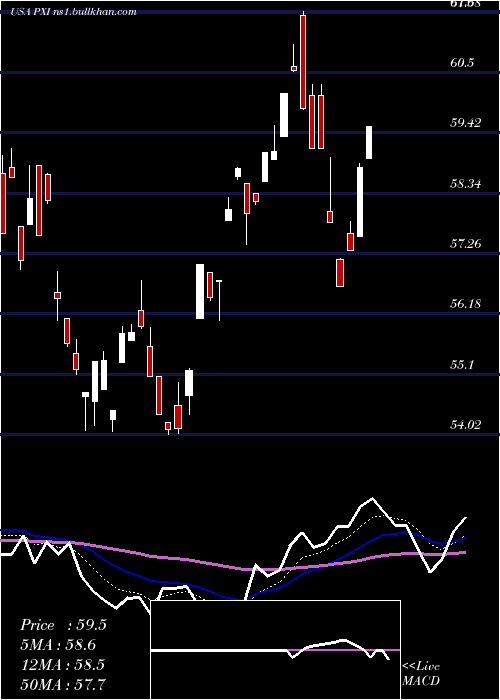The width and height of the screenshot is (500, 700).
Task: Click the 'USA PXI ns1.bullkhan.com' header text
Action: coord(74,12)
